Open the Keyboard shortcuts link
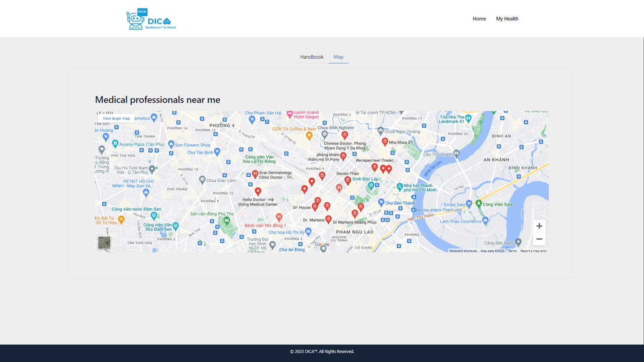644x362 pixels. click(463, 251)
